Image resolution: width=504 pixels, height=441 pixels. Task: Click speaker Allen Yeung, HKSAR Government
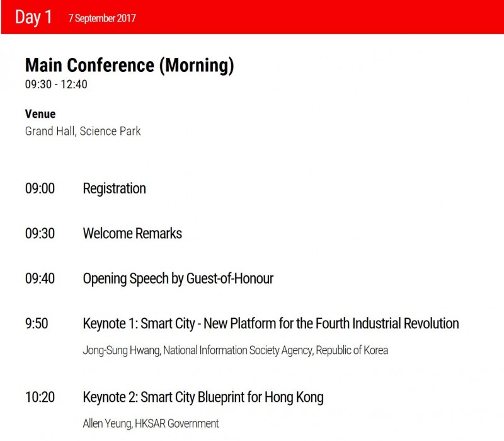151,423
